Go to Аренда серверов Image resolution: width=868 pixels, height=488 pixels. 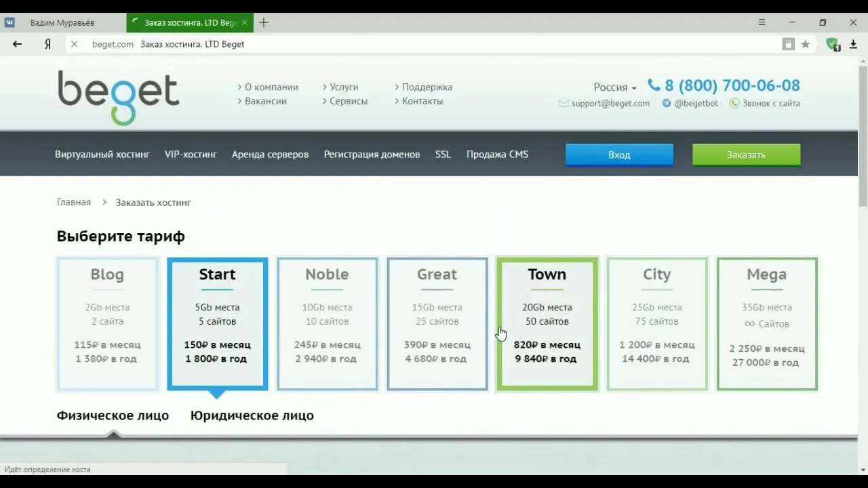[x=270, y=155]
